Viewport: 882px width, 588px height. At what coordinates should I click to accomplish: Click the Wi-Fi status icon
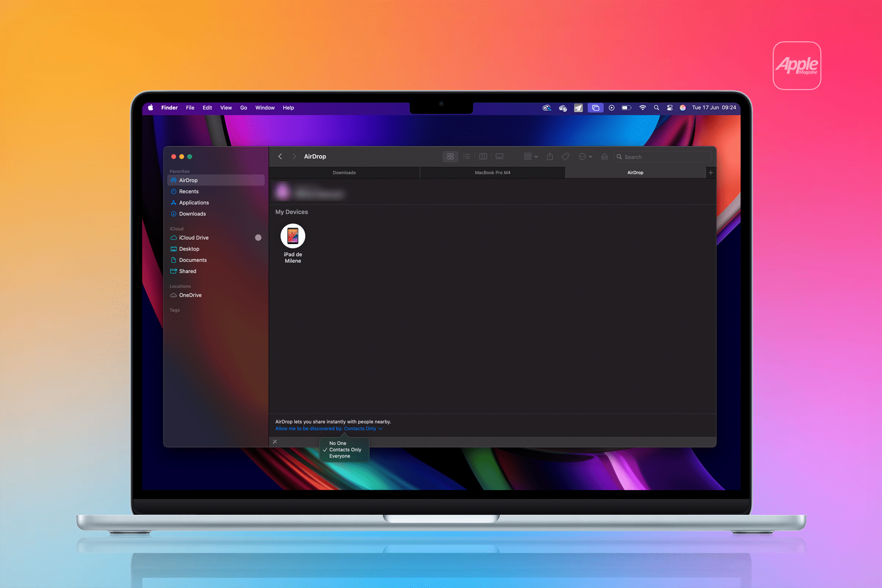643,107
